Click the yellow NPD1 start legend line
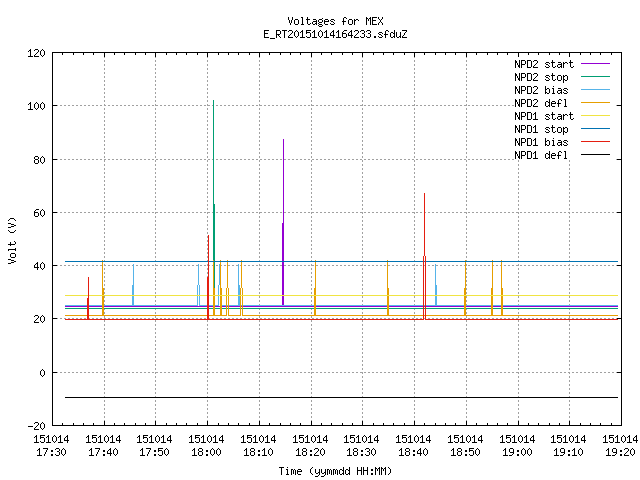The image size is (640, 480). [595, 116]
